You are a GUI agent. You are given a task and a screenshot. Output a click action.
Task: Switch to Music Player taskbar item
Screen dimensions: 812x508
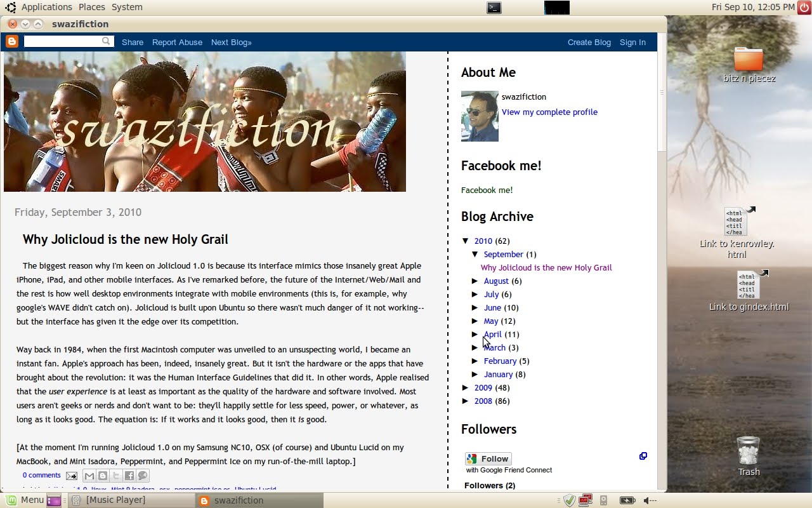tap(131, 500)
